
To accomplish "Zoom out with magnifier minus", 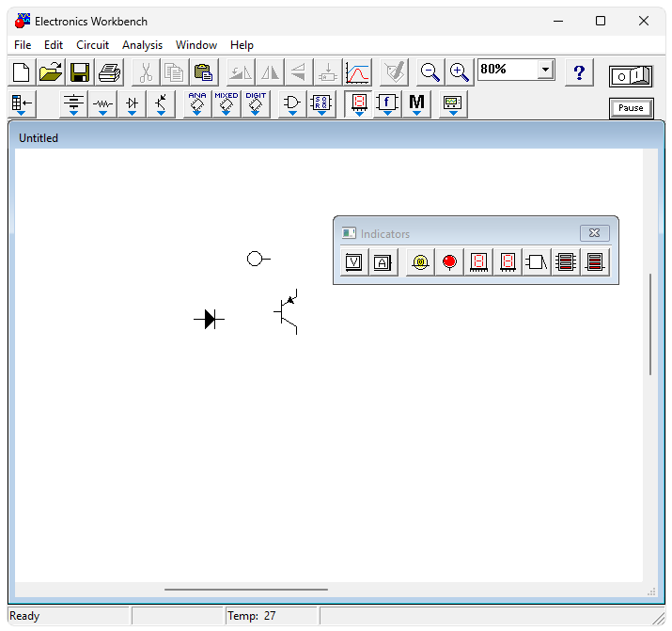I will [x=430, y=72].
